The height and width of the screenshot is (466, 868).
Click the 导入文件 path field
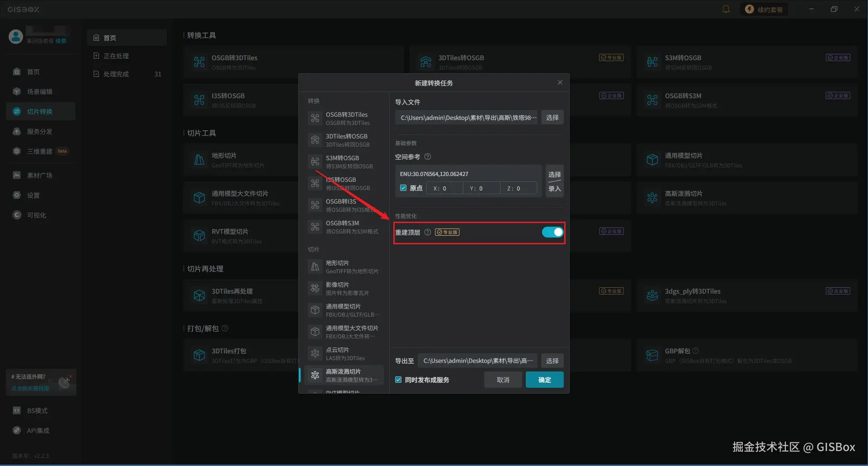(467, 117)
